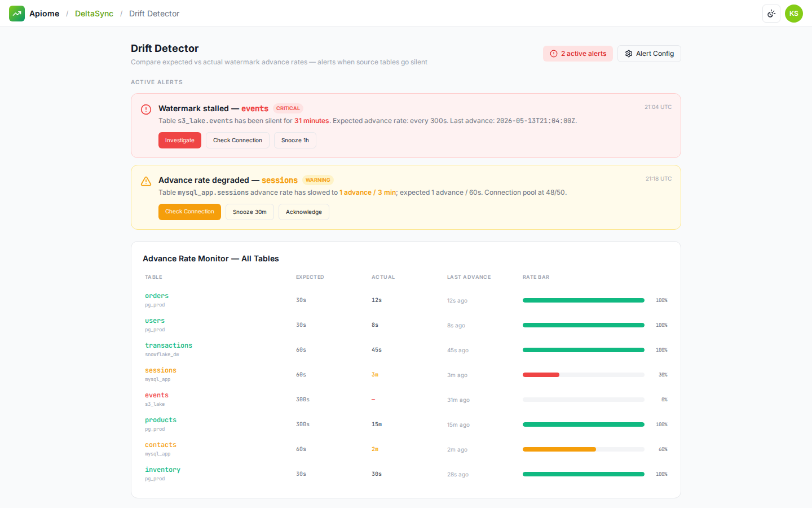
Task: Open the KS user avatar menu
Action: [794, 14]
